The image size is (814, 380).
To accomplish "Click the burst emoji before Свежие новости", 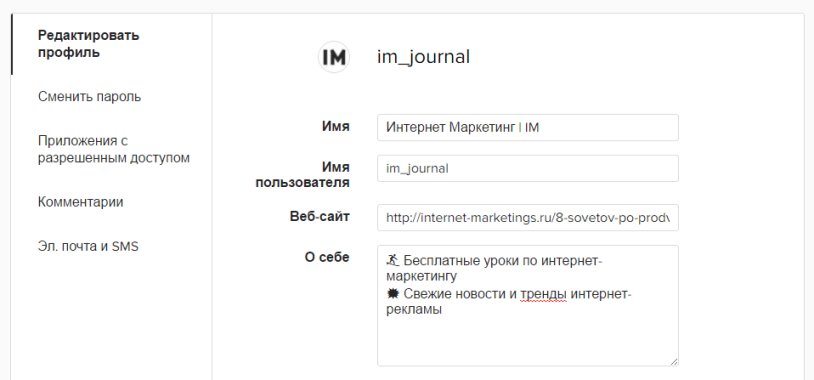I will click(x=392, y=294).
